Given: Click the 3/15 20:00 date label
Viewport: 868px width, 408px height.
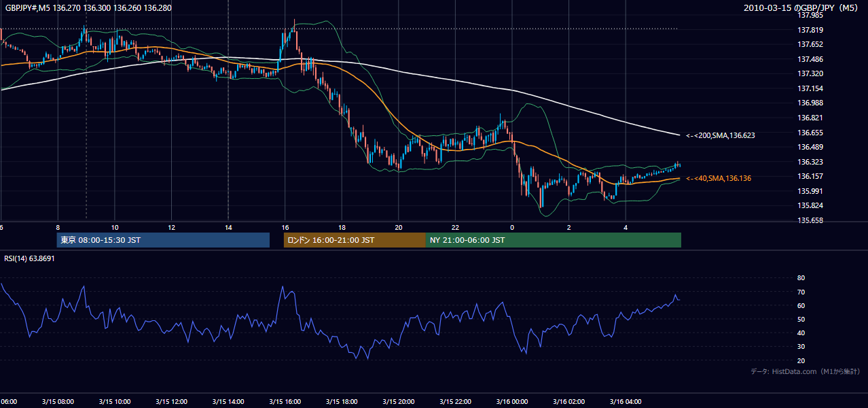Looking at the screenshot, I should pos(398,402).
